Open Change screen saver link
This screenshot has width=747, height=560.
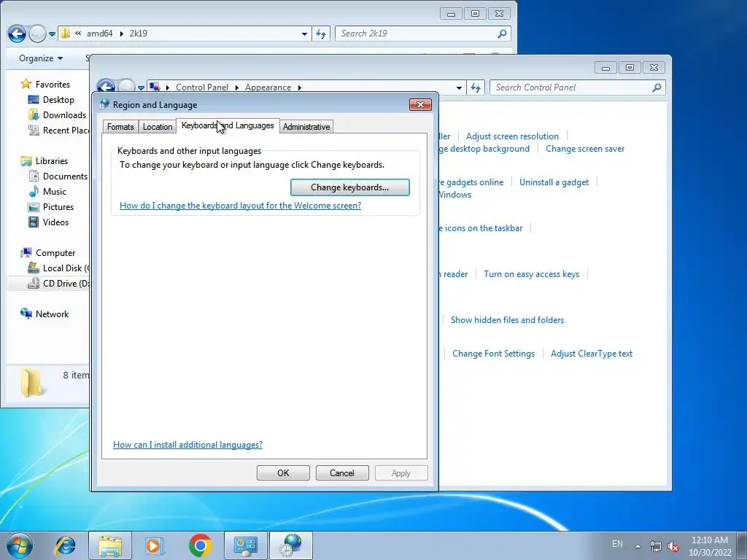click(x=585, y=149)
